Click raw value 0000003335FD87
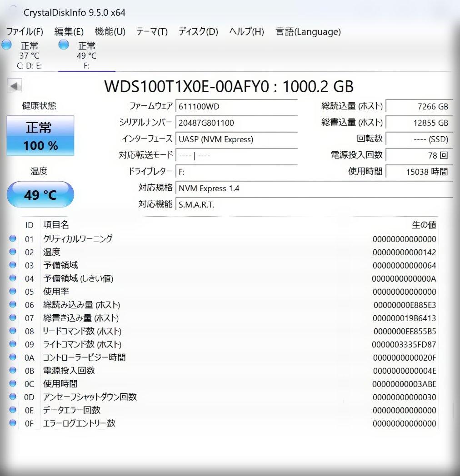Viewport: 460px width, 476px height. [404, 345]
